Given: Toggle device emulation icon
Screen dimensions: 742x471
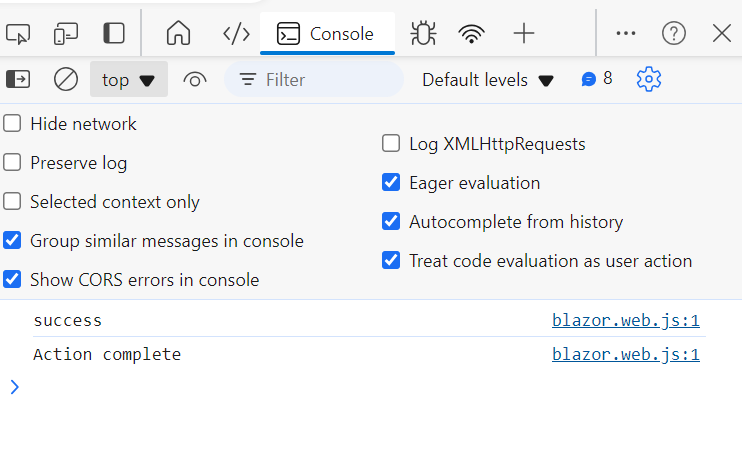Looking at the screenshot, I should (66, 34).
